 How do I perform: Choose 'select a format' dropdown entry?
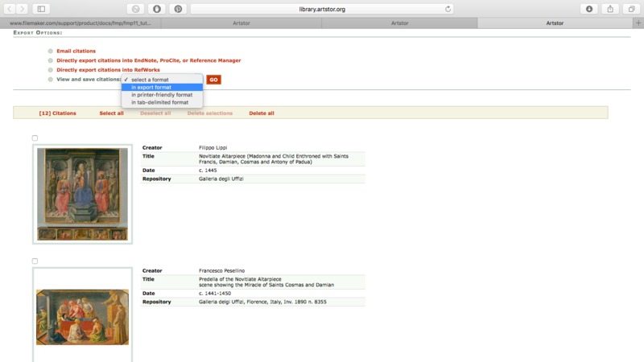(162, 80)
